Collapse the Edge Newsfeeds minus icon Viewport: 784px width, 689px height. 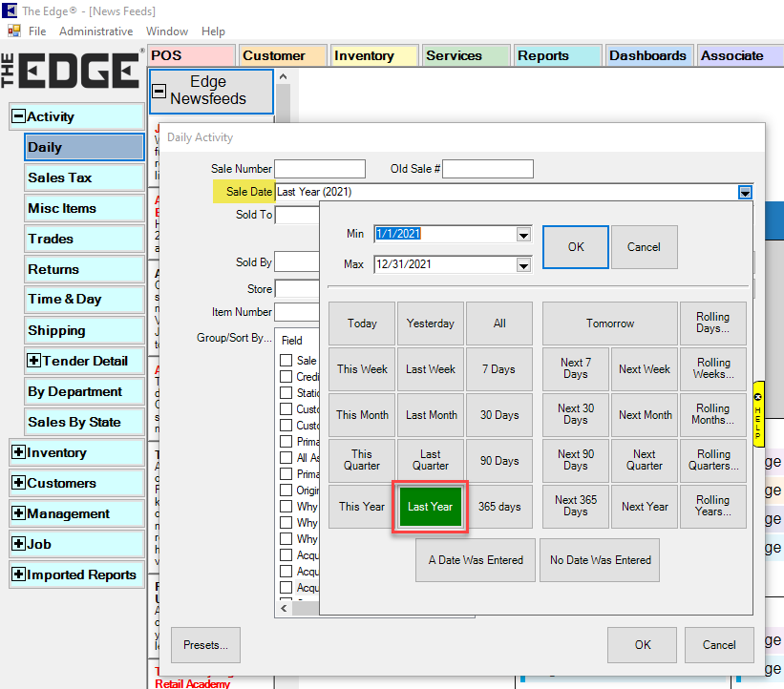click(159, 92)
